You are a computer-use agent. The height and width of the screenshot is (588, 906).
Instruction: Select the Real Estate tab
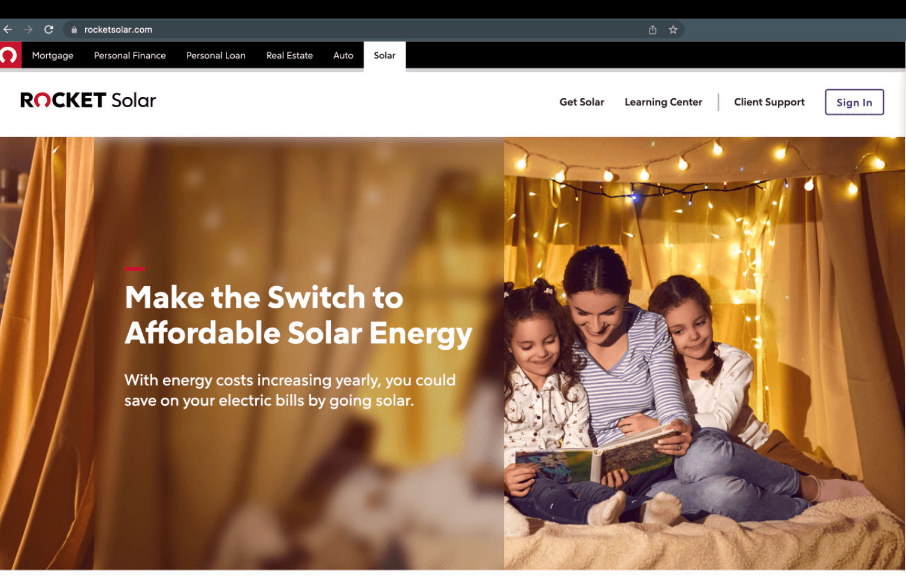(289, 55)
